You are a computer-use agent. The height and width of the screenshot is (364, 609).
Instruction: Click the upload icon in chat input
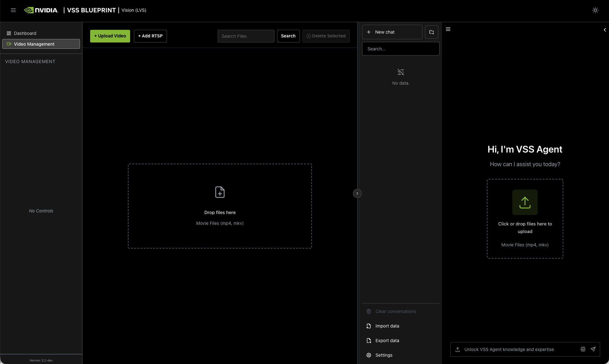(458, 349)
